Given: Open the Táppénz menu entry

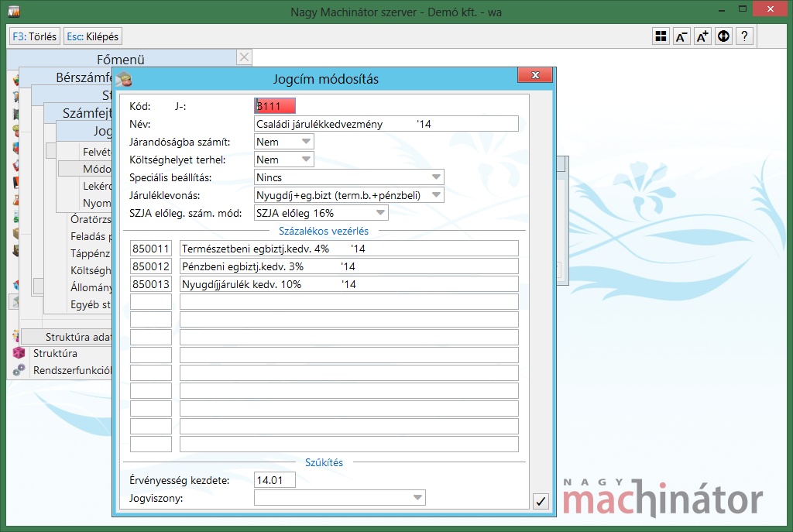Looking at the screenshot, I should click(91, 253).
